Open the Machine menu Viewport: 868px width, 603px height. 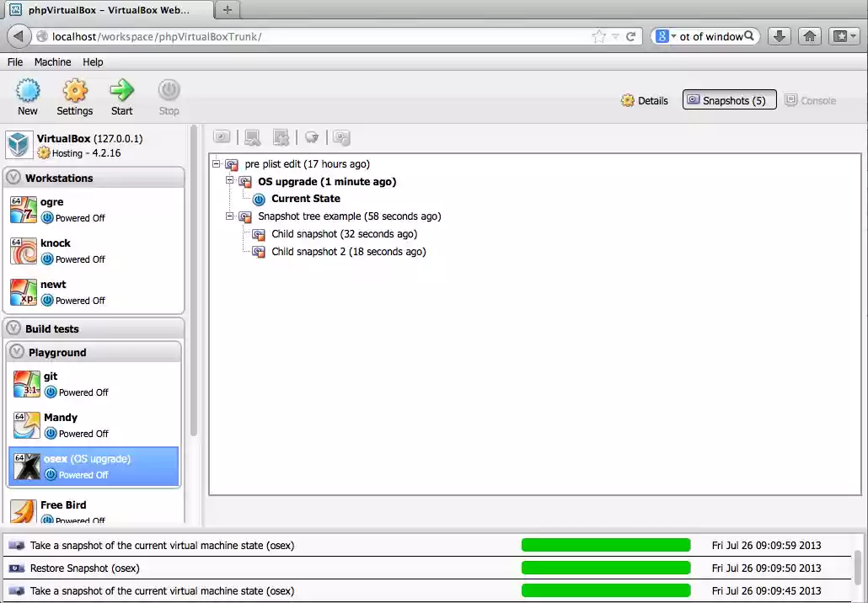click(x=52, y=61)
